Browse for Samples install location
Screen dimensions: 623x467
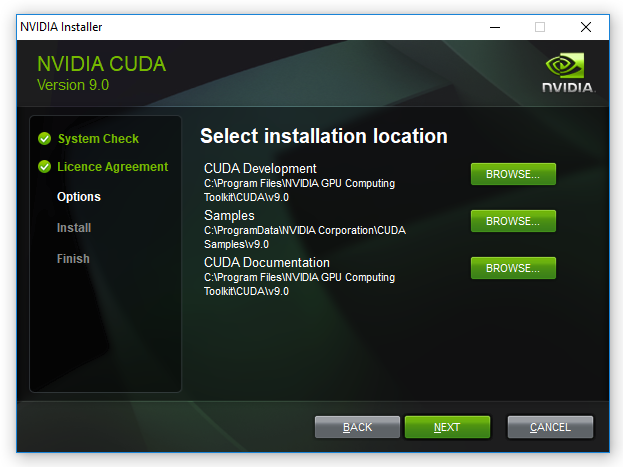pyautogui.click(x=513, y=221)
